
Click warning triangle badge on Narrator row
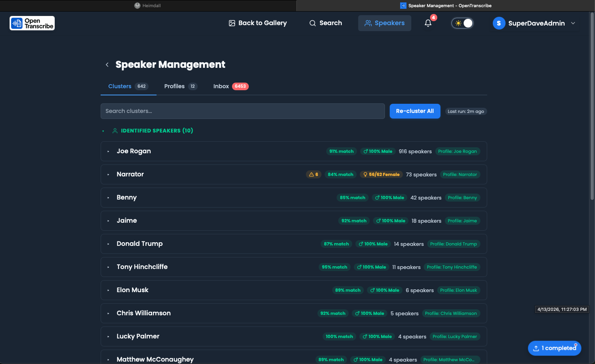[313, 174]
